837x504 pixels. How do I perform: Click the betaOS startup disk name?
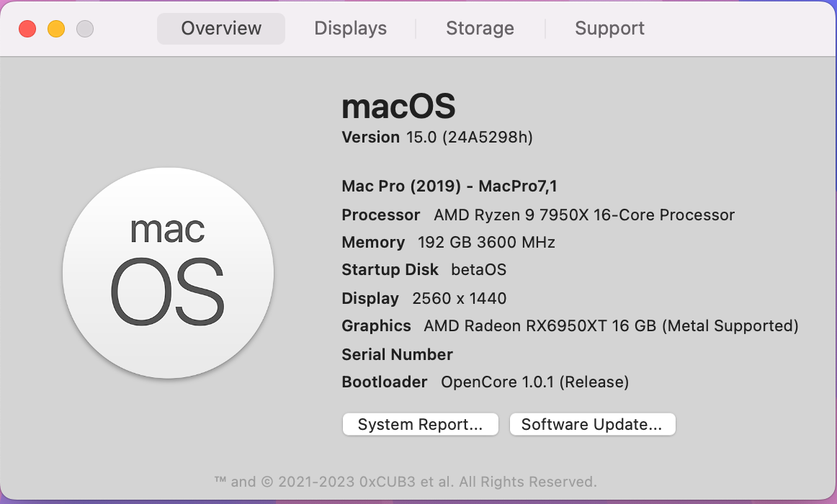tap(478, 270)
